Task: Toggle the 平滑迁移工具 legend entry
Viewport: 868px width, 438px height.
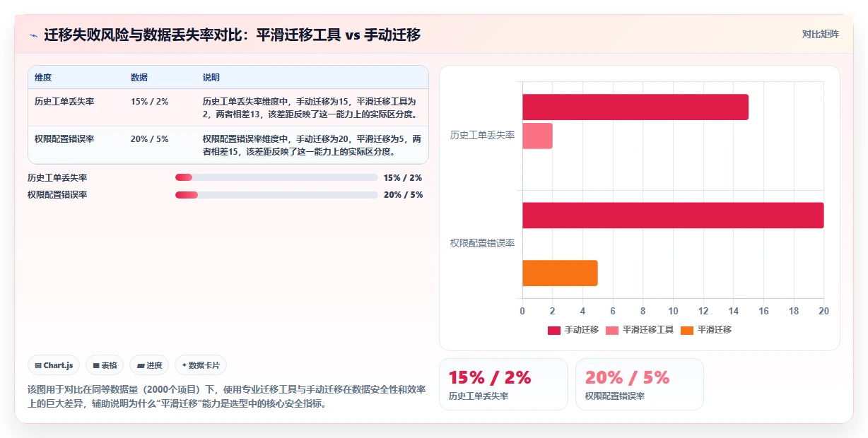Action: click(640, 330)
